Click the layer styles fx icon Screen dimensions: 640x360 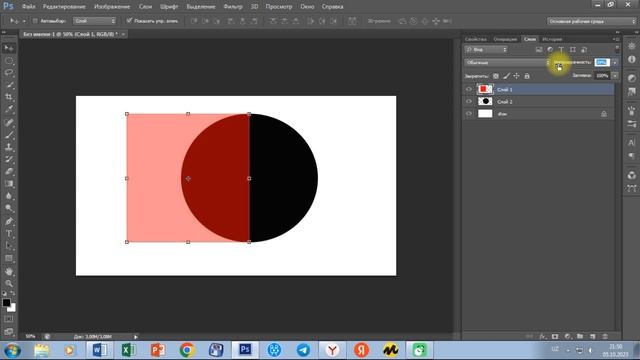point(542,336)
